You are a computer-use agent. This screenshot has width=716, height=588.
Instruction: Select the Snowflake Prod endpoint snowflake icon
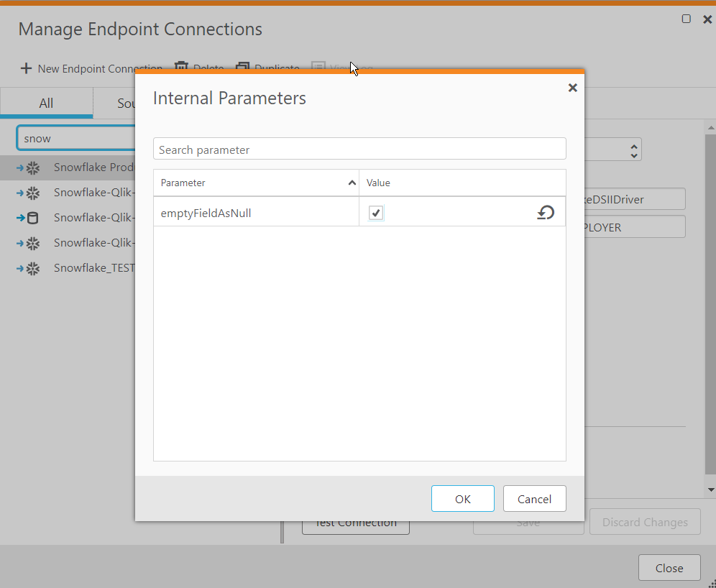[x=32, y=168]
